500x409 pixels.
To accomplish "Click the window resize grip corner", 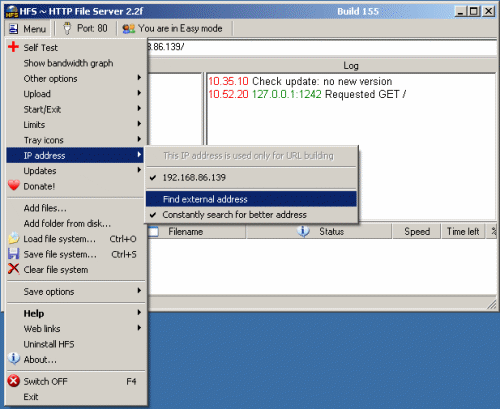I will point(492,304).
